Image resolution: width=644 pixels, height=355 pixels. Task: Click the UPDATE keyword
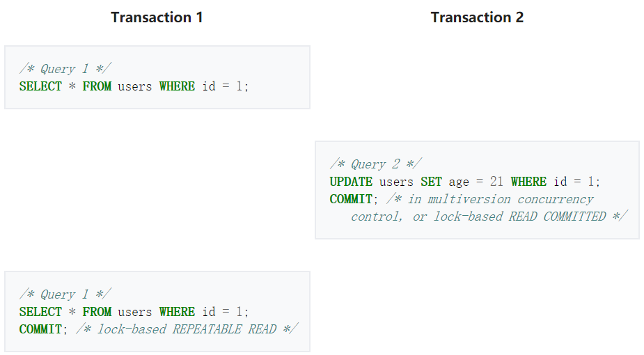pos(351,182)
